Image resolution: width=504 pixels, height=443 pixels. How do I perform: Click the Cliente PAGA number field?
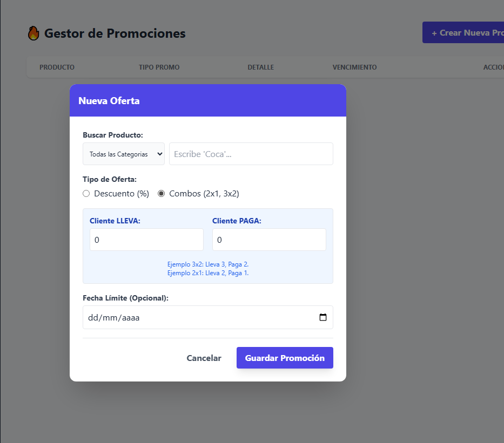[x=269, y=239]
